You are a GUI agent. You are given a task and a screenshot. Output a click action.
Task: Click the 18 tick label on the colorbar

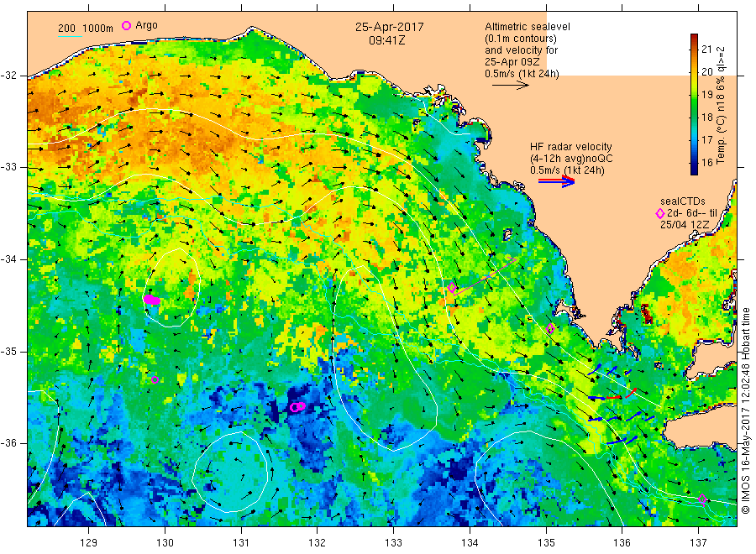pyautogui.click(x=706, y=117)
